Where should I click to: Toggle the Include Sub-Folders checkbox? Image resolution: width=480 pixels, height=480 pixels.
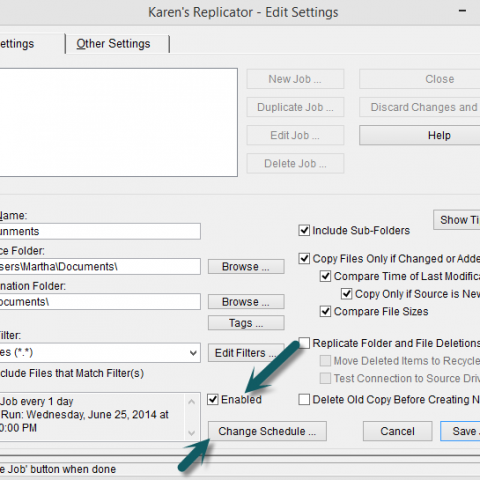304,230
